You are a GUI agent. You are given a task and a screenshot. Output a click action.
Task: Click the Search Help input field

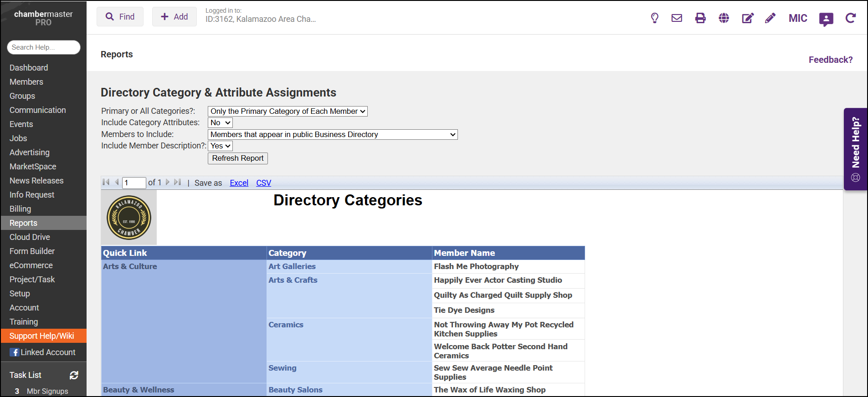pos(44,47)
